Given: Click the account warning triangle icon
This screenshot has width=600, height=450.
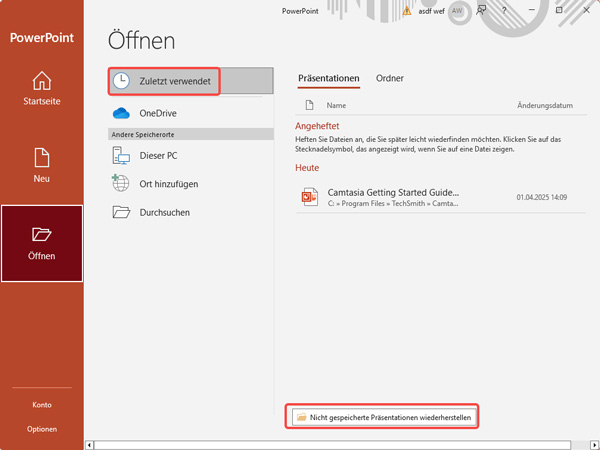Looking at the screenshot, I should [407, 11].
